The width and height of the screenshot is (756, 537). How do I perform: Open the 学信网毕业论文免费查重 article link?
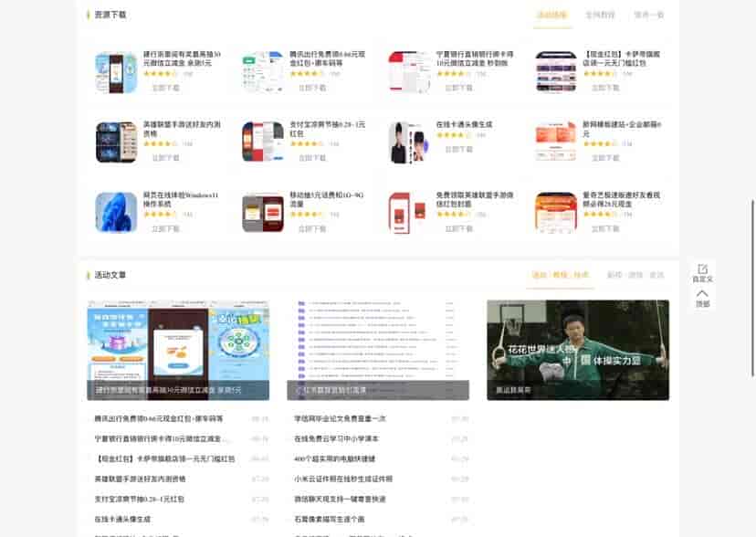(x=340, y=419)
